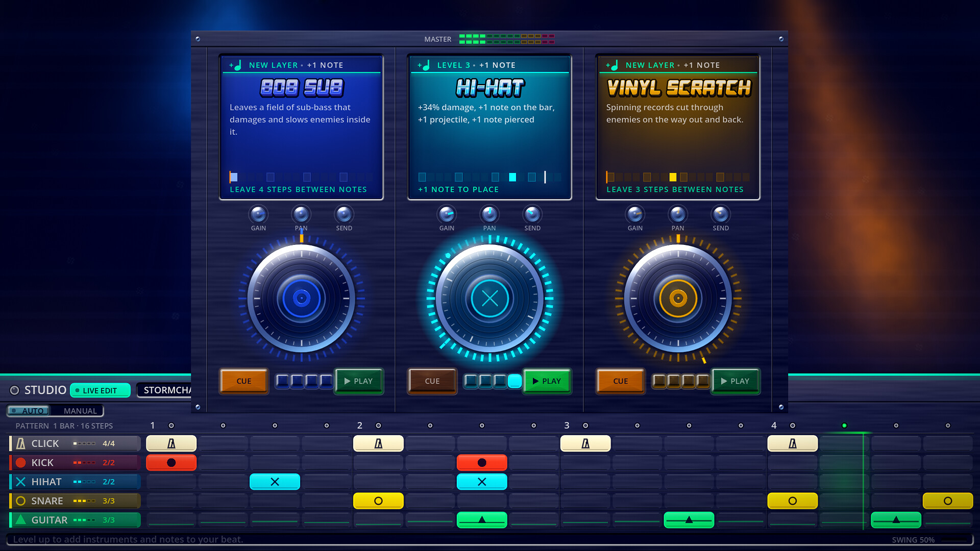Toggle the first GUITAR note step
Screen dimensions: 980x551
[482, 520]
